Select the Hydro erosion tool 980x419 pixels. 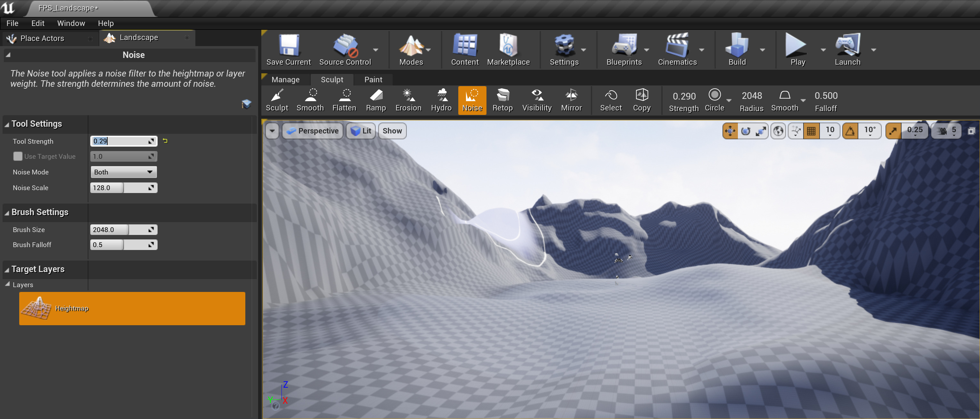(x=441, y=100)
